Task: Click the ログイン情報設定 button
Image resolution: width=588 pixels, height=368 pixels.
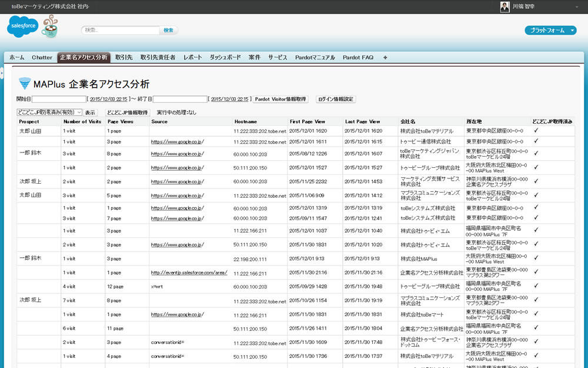Action: (x=336, y=99)
